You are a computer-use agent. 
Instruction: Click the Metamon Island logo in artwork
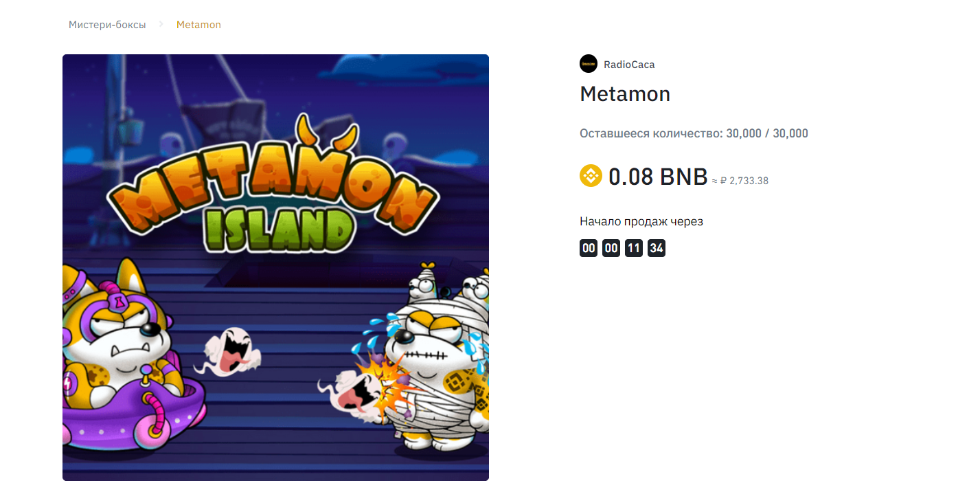(273, 188)
